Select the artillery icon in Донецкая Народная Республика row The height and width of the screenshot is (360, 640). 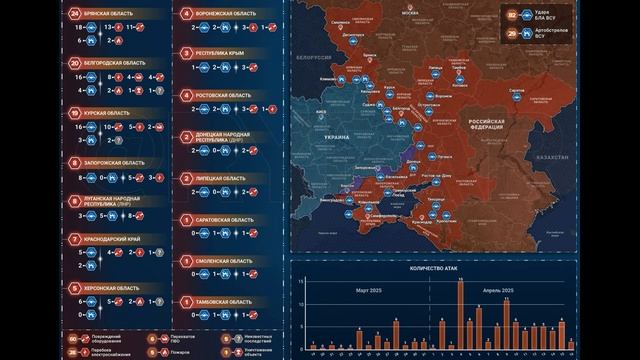pos(225,151)
